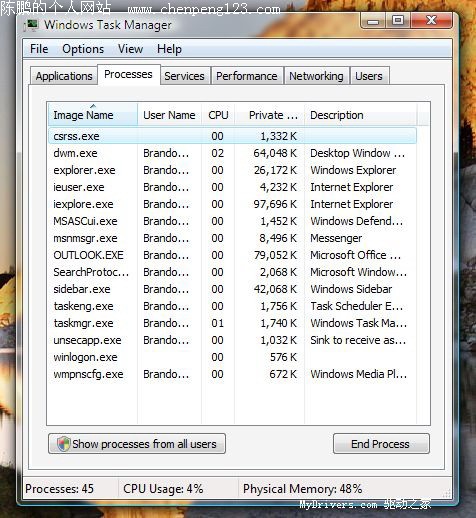
Task: Click the Desktop Window ... description
Action: (357, 153)
